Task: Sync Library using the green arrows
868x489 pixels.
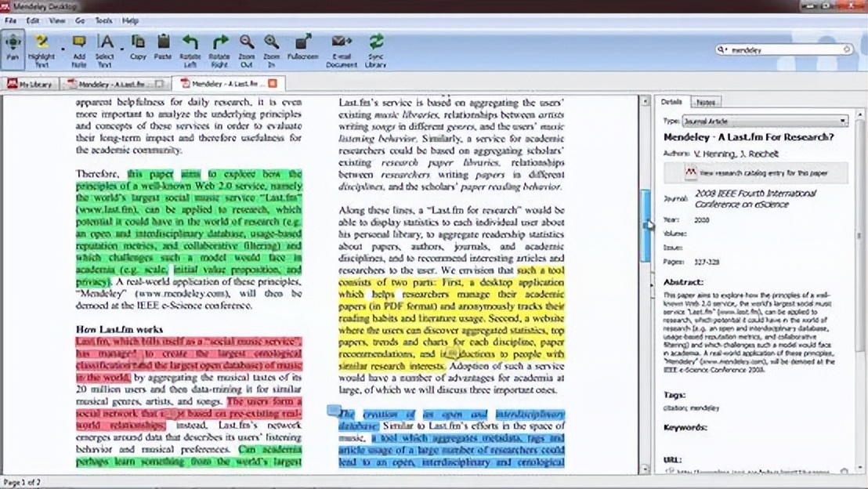Action: point(376,49)
